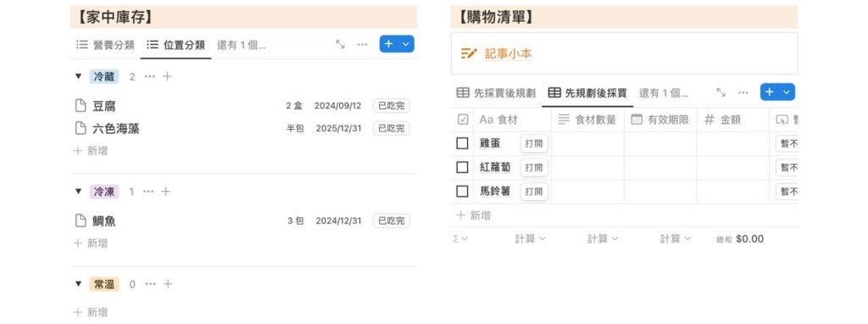Click the 2024/09/12 date for 豆腐
868x324 pixels.
tap(337, 106)
